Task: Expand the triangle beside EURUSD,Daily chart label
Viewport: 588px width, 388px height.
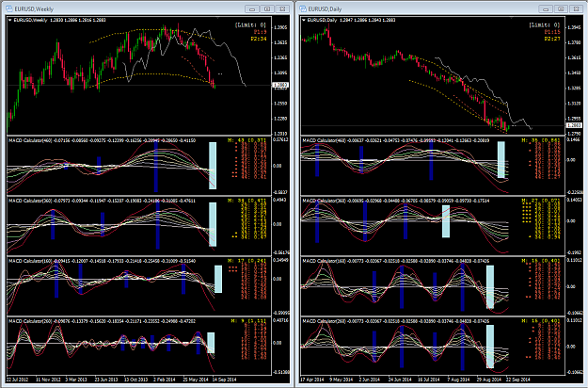Action: [304, 21]
